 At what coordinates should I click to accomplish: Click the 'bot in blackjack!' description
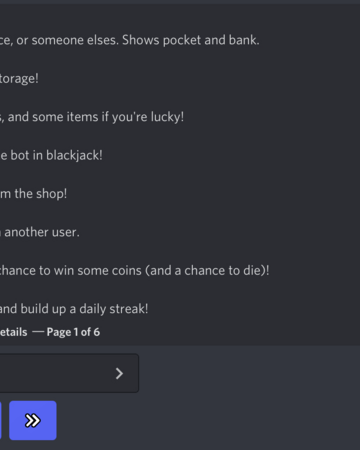(56, 155)
